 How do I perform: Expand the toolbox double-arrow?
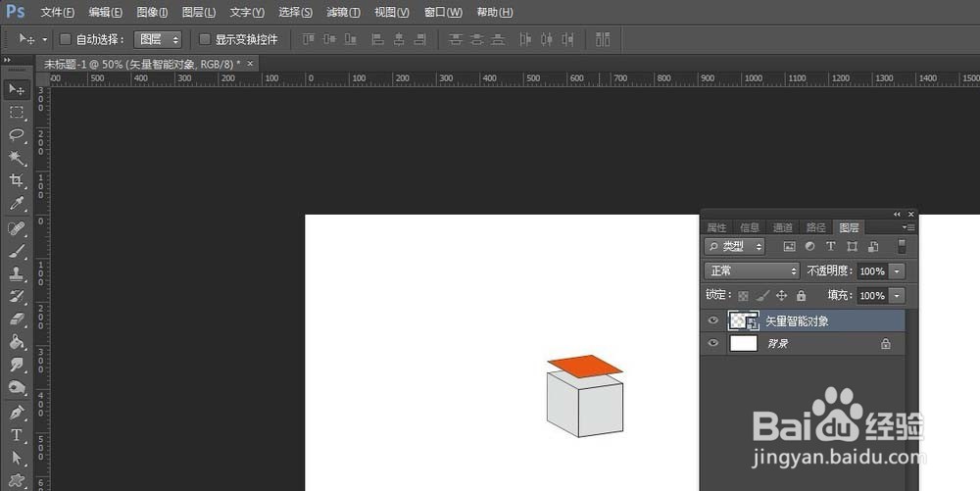[x=8, y=60]
